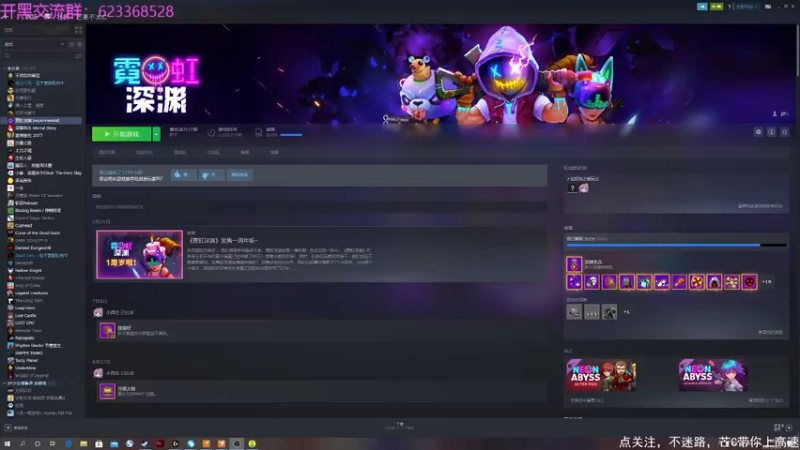Open the fourth tab under the play button
Image resolution: width=800 pixels, height=450 pixels.
tap(213, 153)
